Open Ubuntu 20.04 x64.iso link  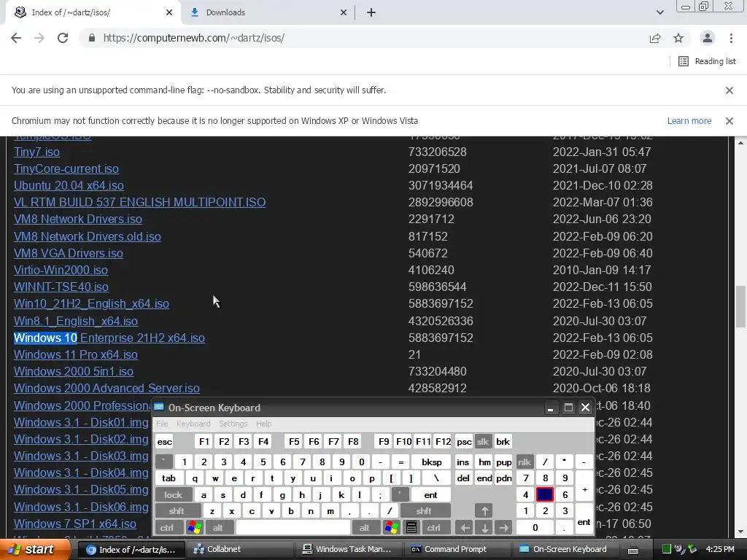[69, 185]
